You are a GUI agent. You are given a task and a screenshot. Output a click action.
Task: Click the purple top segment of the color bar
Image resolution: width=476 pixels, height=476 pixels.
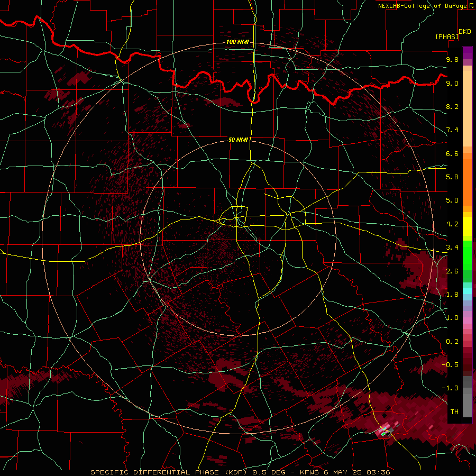(467, 53)
